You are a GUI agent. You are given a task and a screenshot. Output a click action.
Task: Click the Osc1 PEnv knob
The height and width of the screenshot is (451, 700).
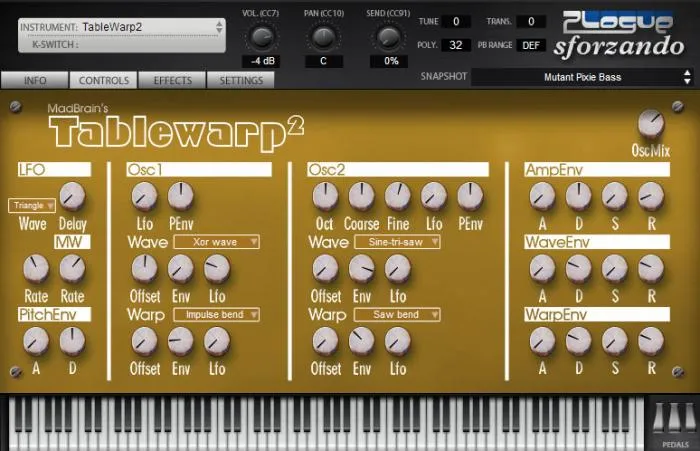(181, 196)
